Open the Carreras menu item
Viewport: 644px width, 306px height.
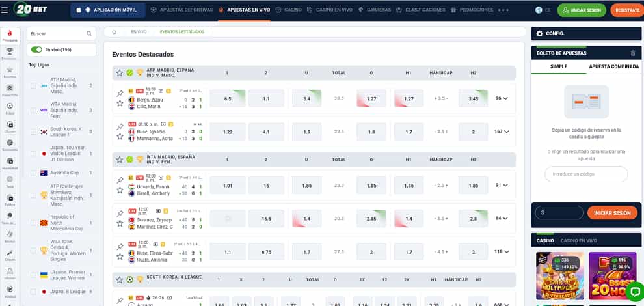click(x=374, y=10)
